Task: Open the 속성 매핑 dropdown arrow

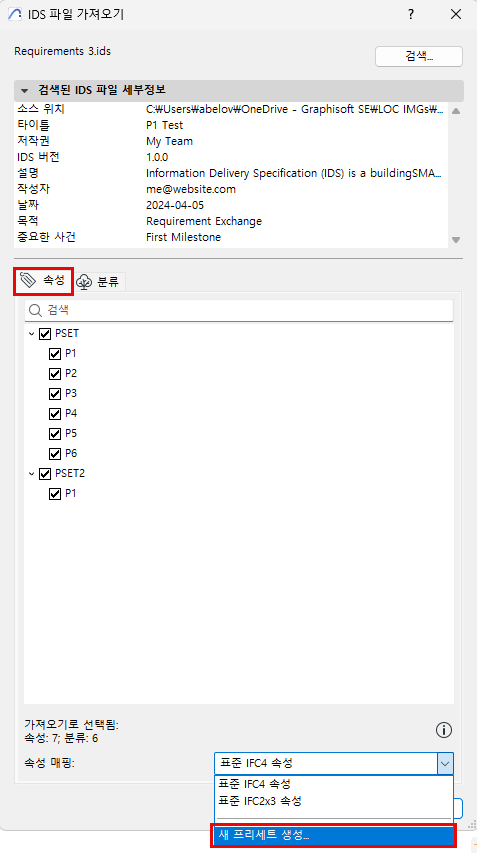Action: click(445, 763)
